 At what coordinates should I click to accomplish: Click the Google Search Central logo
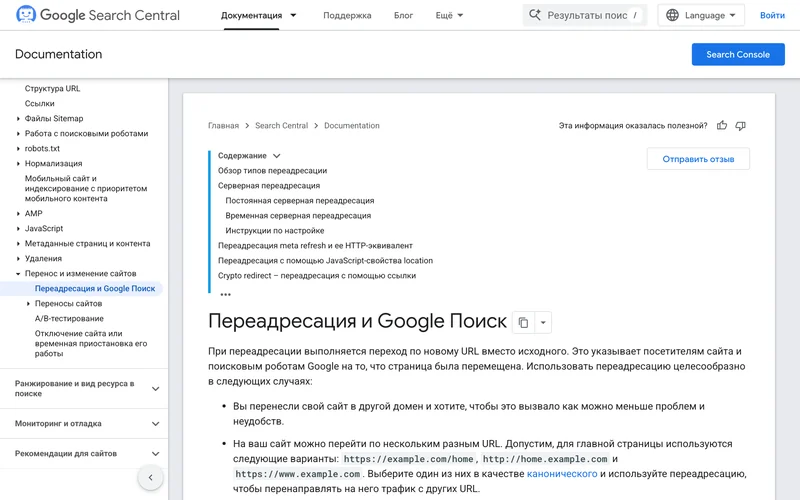[97, 15]
